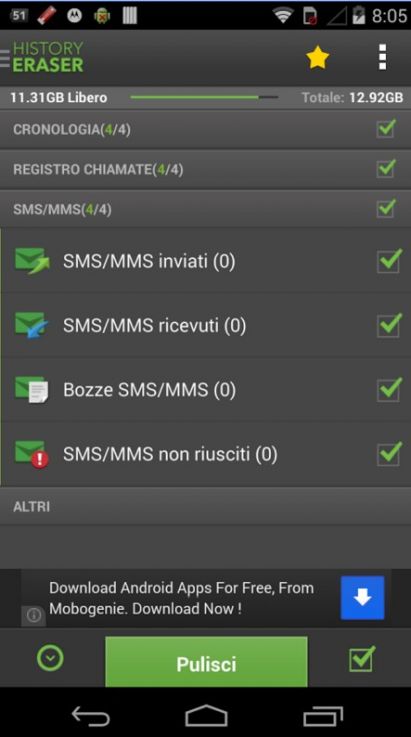Screen dimensions: 411x737
Task: Tap the SMS/MMS drafts envelope icon
Action: (32, 390)
